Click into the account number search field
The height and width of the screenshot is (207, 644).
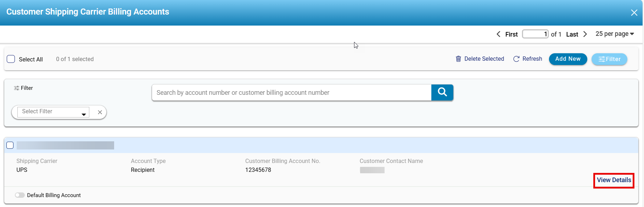[291, 93]
